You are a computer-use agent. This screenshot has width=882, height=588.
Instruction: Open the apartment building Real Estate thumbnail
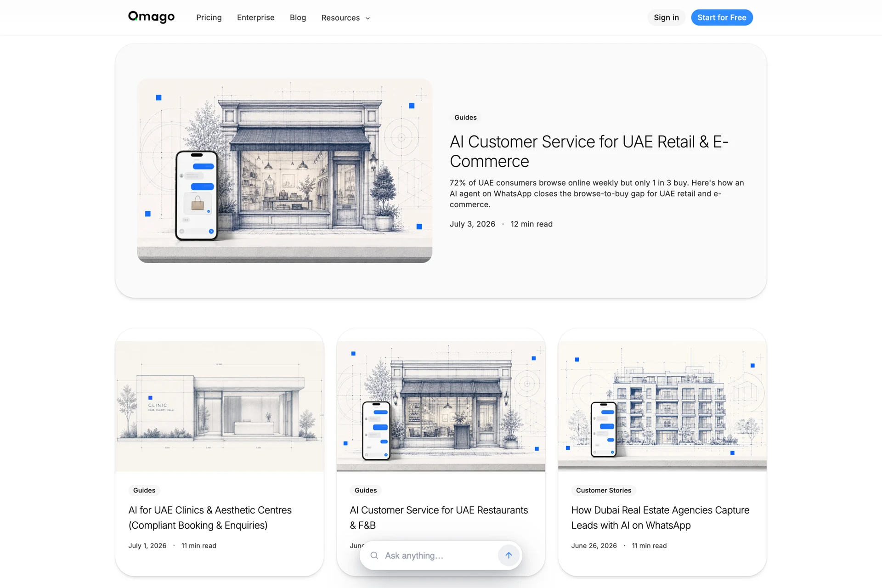[662, 406]
